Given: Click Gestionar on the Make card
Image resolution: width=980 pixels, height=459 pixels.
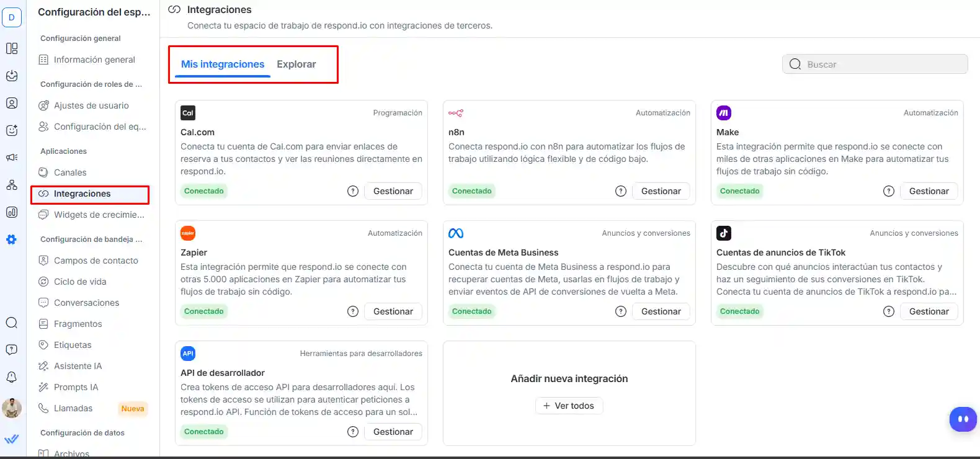Looking at the screenshot, I should coord(929,191).
